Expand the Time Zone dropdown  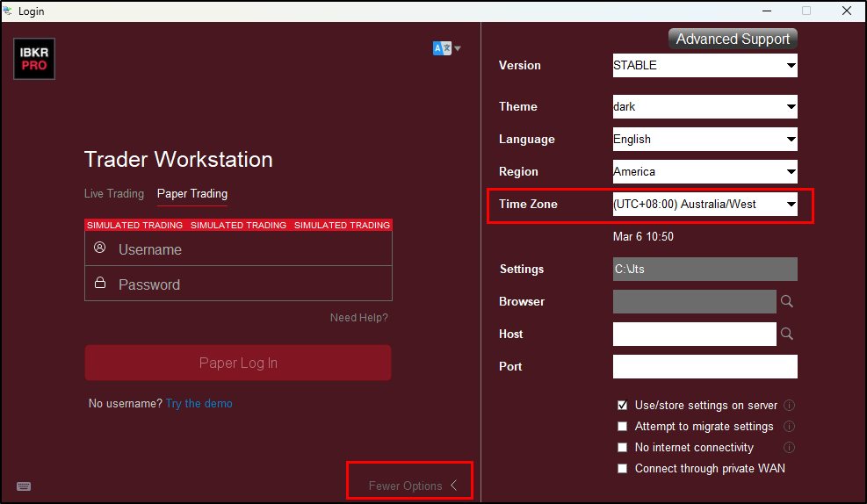pyautogui.click(x=705, y=204)
